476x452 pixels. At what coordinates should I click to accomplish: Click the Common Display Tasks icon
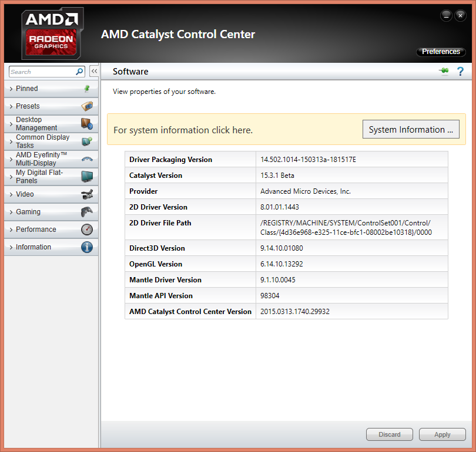87,141
